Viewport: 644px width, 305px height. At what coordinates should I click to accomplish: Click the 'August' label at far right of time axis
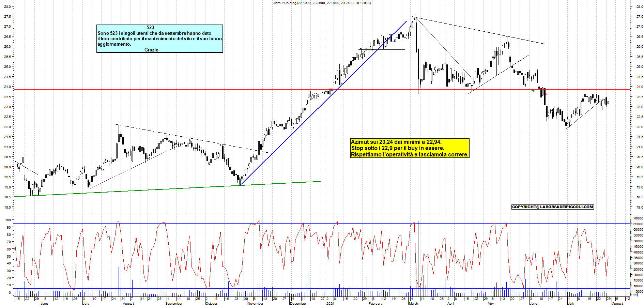coord(617,303)
